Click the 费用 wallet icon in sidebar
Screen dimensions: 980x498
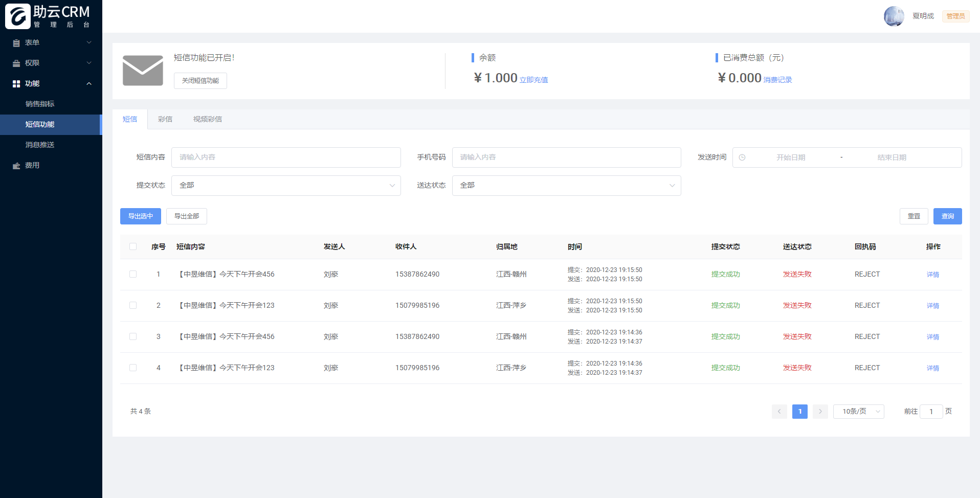[16, 166]
